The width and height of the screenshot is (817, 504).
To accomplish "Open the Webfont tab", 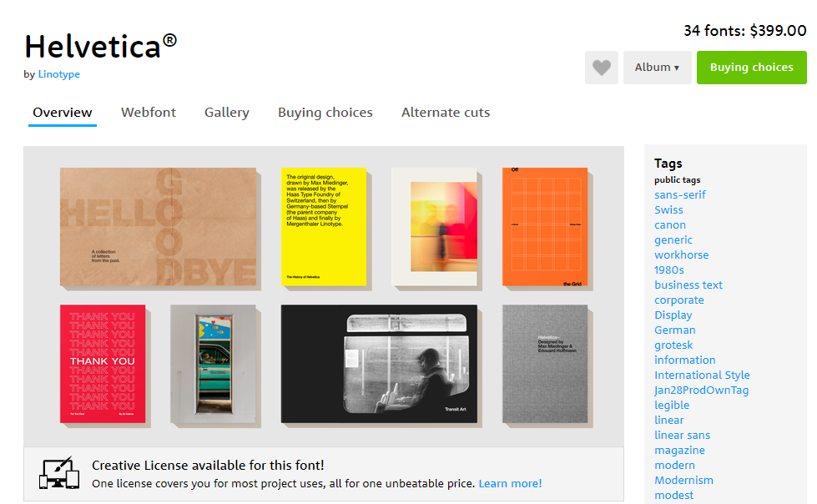I will point(149,113).
